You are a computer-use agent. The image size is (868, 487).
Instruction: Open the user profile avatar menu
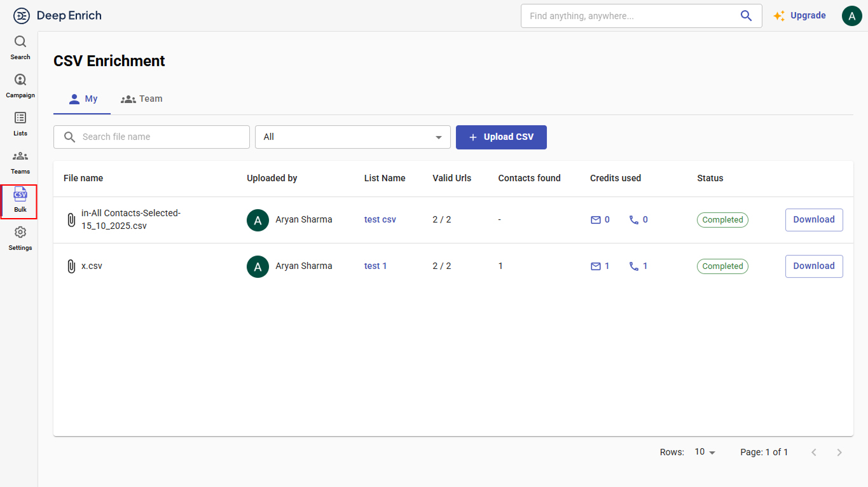851,16
